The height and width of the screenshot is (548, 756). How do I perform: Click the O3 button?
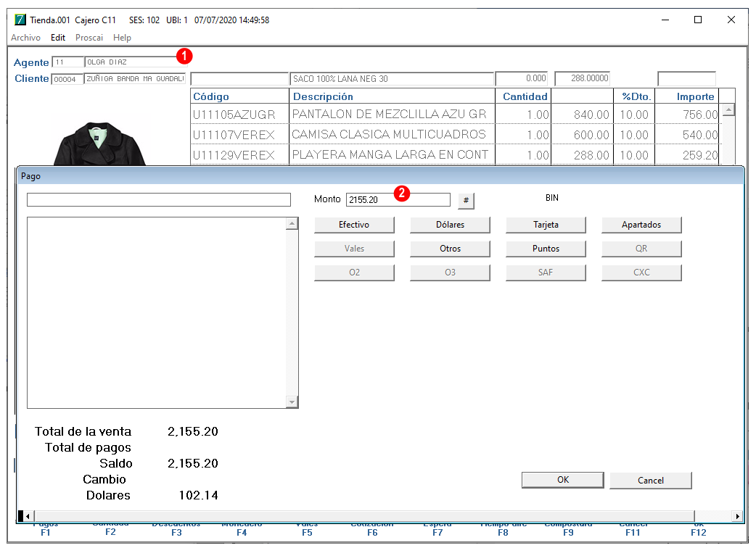(450, 273)
